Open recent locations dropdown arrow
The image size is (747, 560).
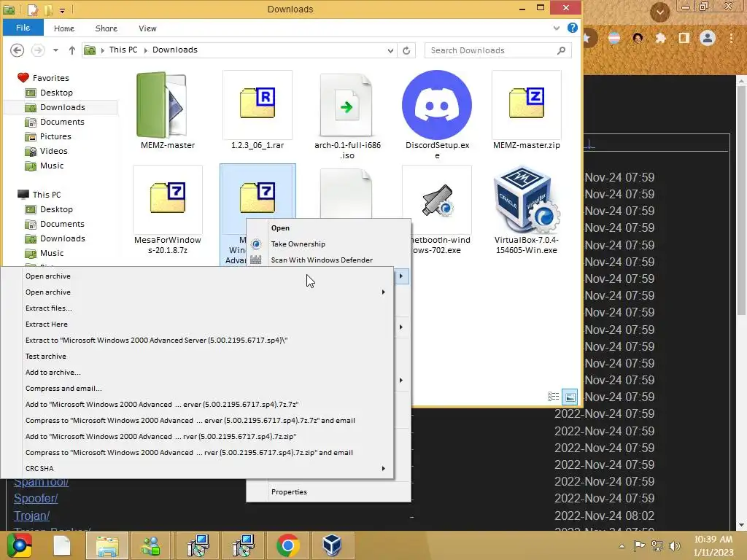[55, 50]
